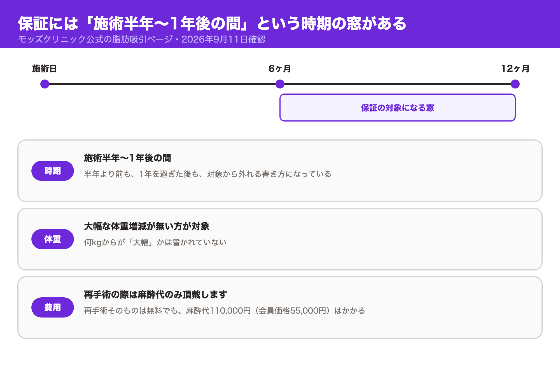560x392 pixels.
Task: Click the 費用 pill badge
Action: (53, 307)
